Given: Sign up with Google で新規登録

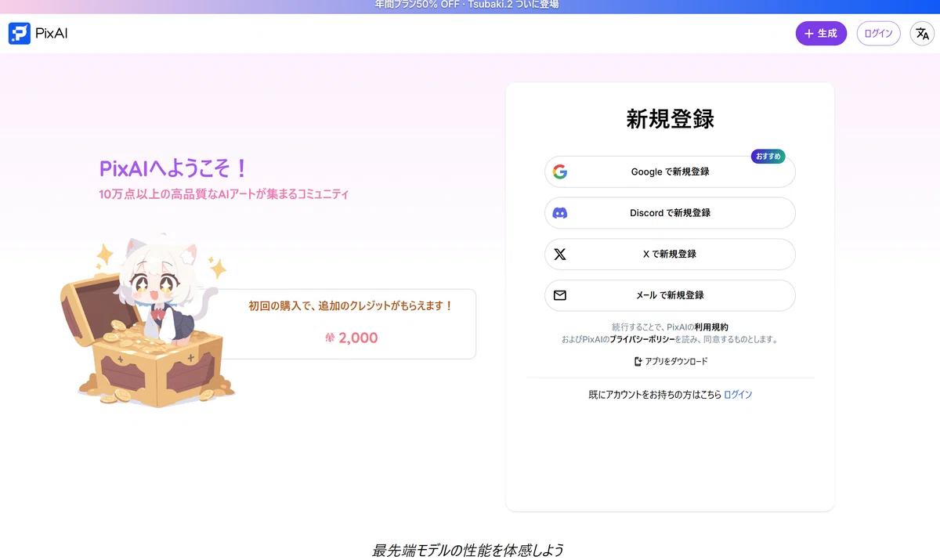Looking at the screenshot, I should (x=670, y=172).
